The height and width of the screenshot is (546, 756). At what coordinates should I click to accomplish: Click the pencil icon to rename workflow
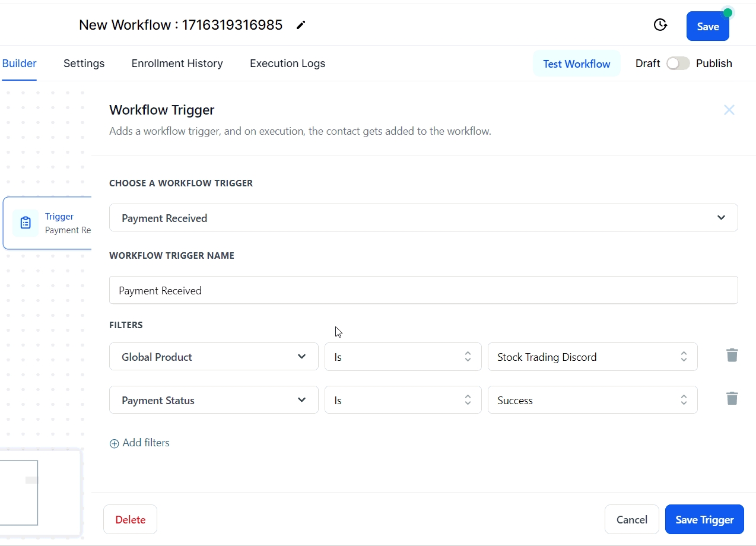pyautogui.click(x=301, y=25)
